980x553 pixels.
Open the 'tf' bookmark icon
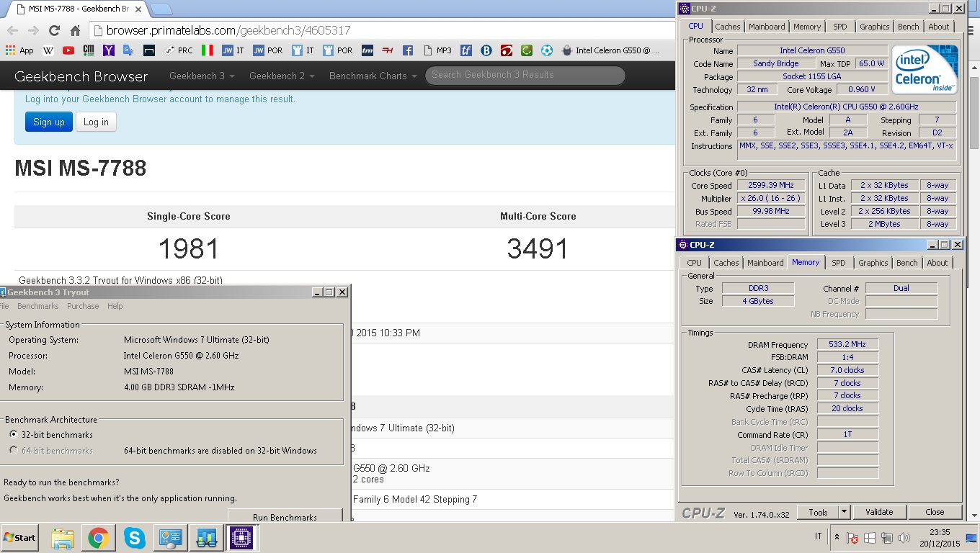click(466, 50)
